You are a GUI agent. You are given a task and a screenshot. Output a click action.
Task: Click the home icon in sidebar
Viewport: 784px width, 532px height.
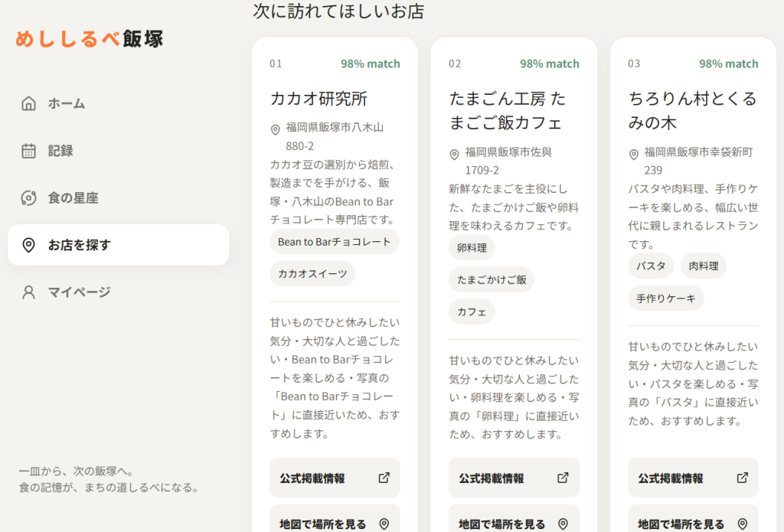pyautogui.click(x=28, y=103)
